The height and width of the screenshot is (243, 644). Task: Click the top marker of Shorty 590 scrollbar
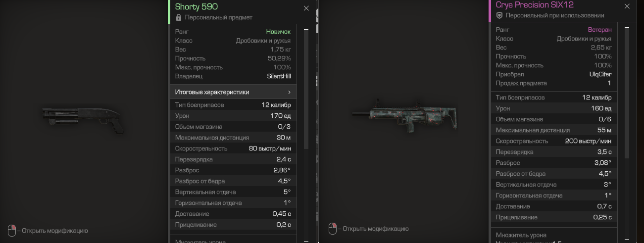306,29
